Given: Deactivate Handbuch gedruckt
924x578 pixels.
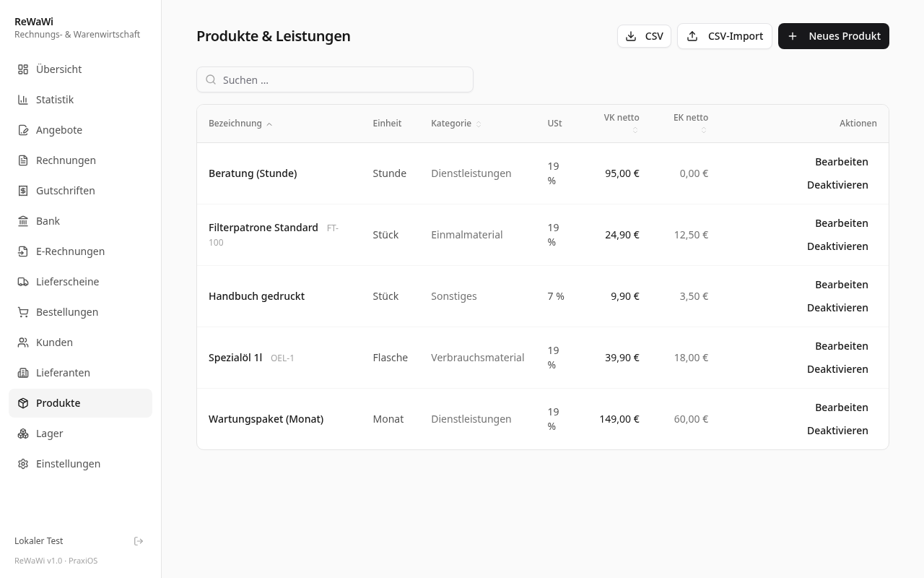Looking at the screenshot, I should click(x=837, y=308).
